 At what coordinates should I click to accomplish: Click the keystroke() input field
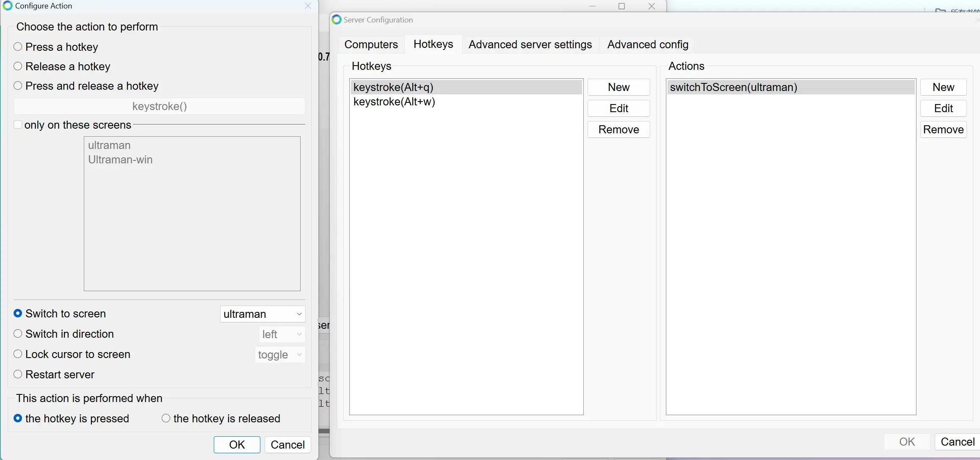point(160,106)
